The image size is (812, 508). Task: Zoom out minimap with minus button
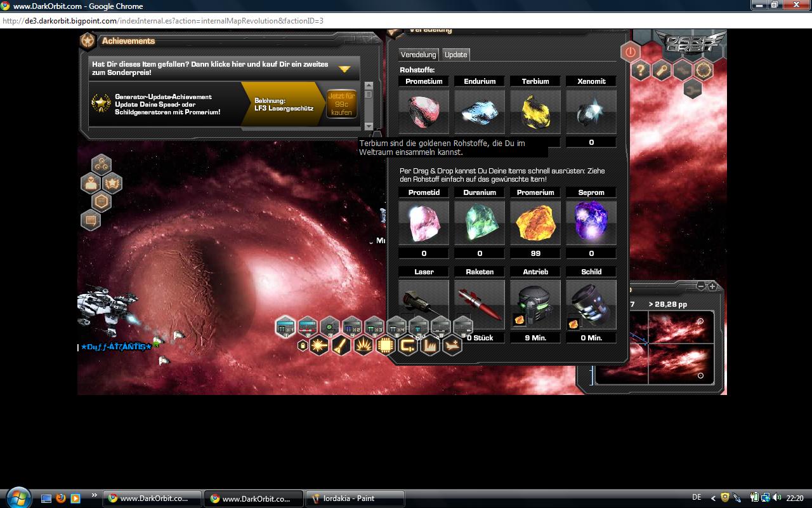pyautogui.click(x=701, y=286)
